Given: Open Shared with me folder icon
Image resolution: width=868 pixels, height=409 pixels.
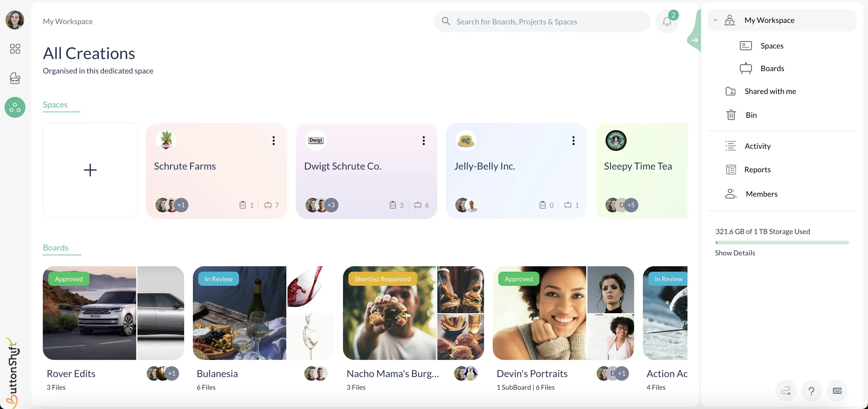Looking at the screenshot, I should pos(731,91).
